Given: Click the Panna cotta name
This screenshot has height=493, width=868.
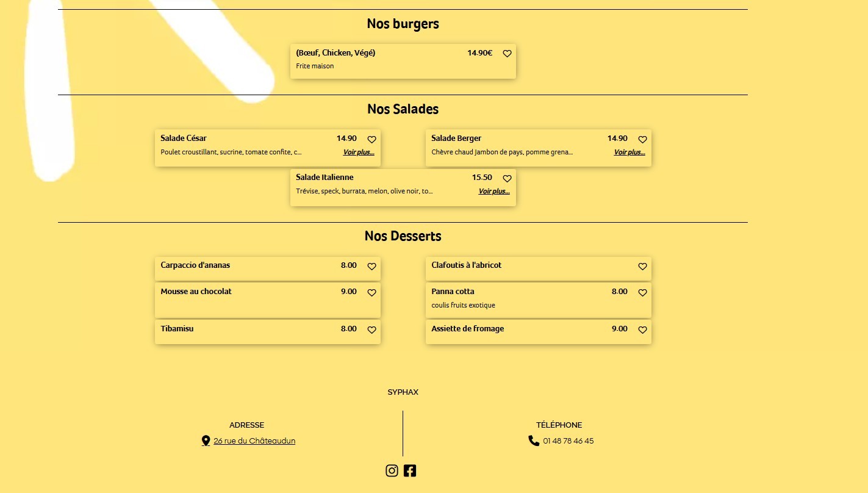Looking at the screenshot, I should pyautogui.click(x=453, y=292).
